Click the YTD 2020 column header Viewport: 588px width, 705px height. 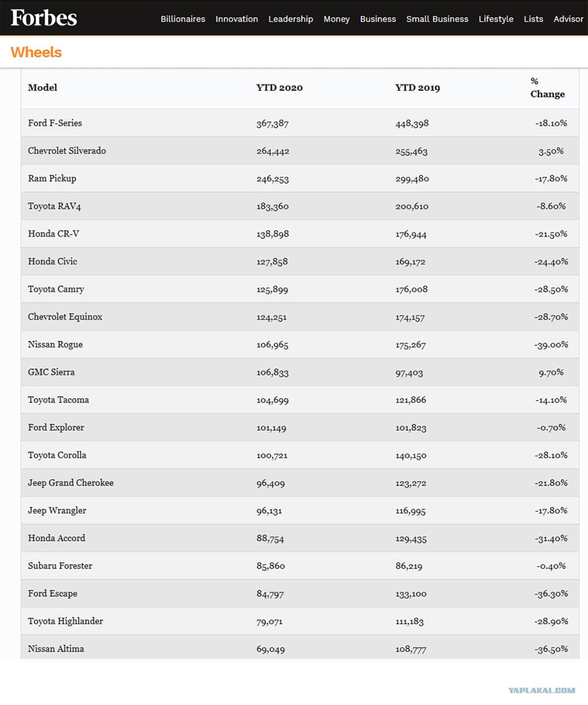coord(279,88)
